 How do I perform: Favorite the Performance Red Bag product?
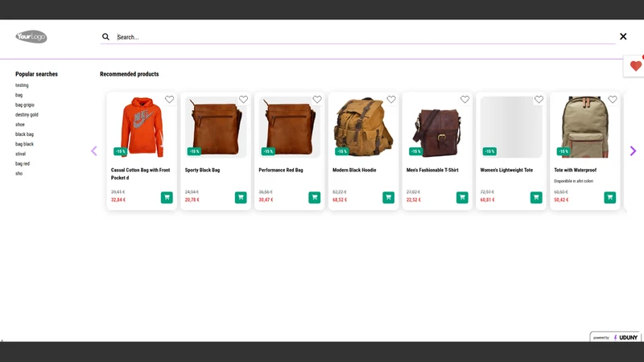click(x=317, y=99)
